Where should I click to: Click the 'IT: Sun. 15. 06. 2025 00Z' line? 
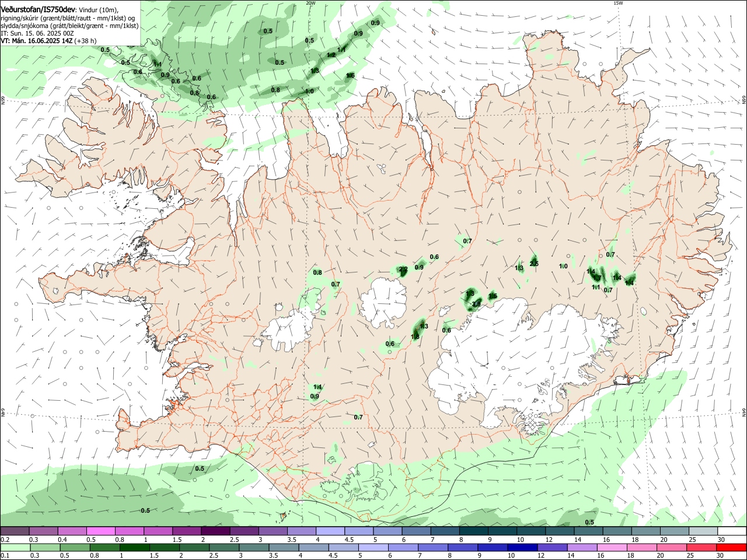tap(37, 33)
